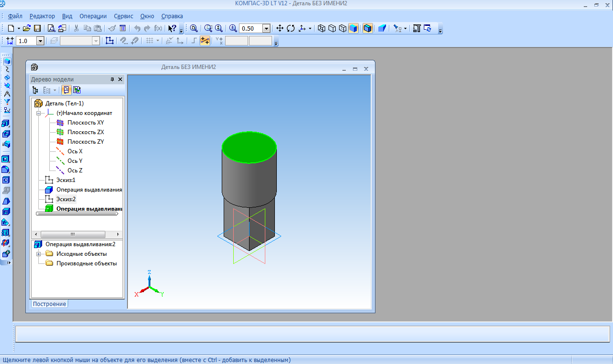The height and width of the screenshot is (364, 613).
Task: Open the filters funnel in left panel
Action: [x=7, y=102]
